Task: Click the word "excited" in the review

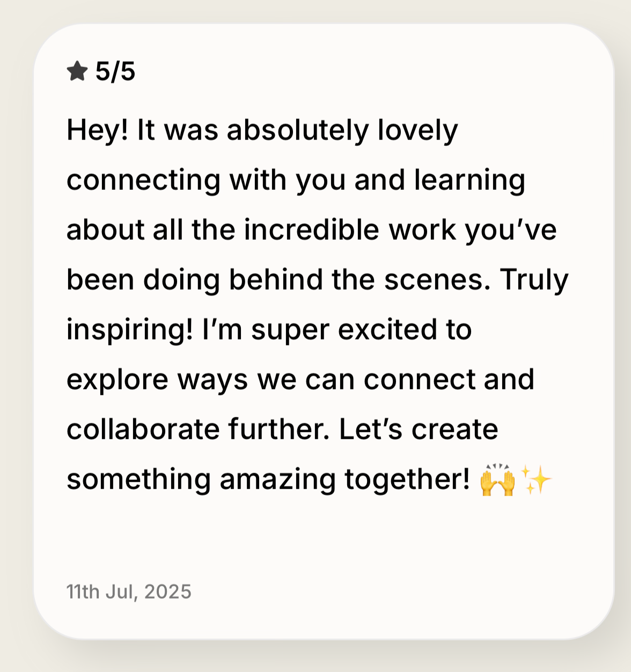Action: [x=387, y=330]
